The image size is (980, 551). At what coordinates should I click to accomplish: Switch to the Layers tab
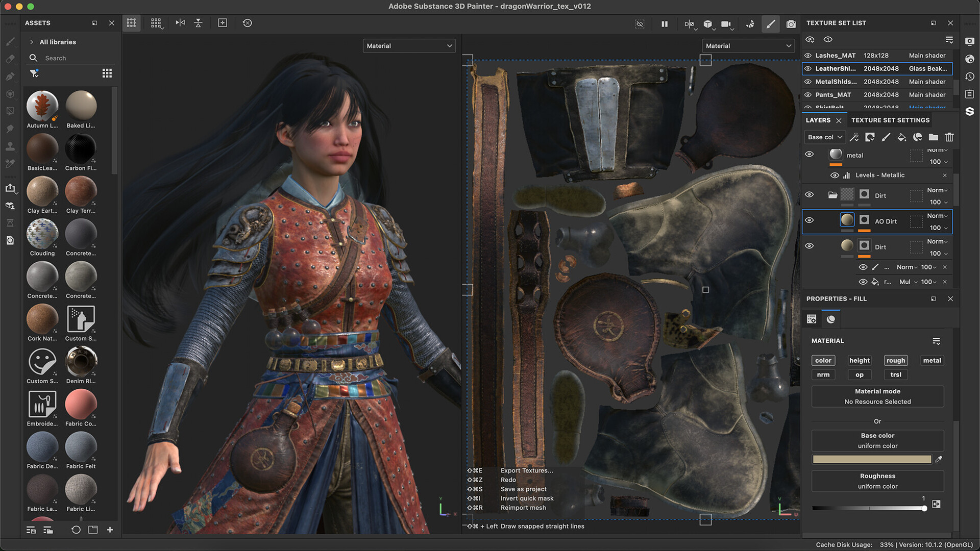point(819,120)
